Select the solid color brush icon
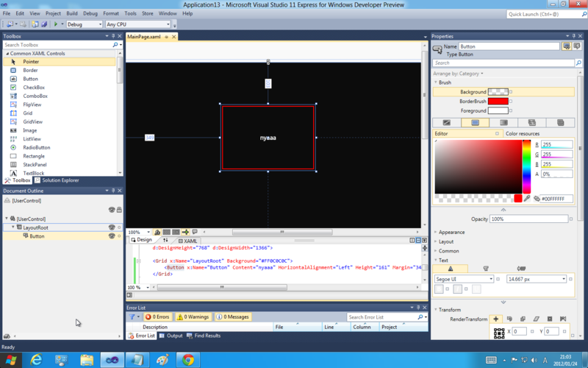The width and height of the screenshot is (588, 368). pyautogui.click(x=475, y=123)
